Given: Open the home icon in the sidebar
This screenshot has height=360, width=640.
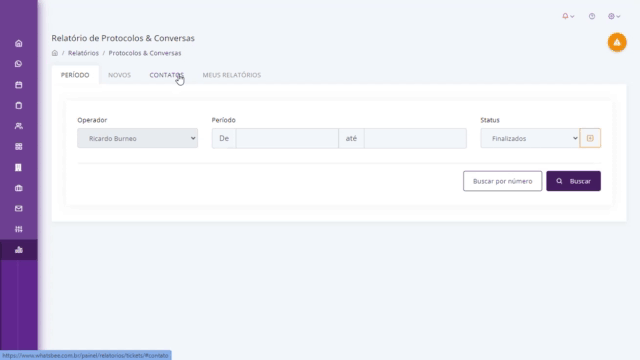Looking at the screenshot, I should (19, 43).
